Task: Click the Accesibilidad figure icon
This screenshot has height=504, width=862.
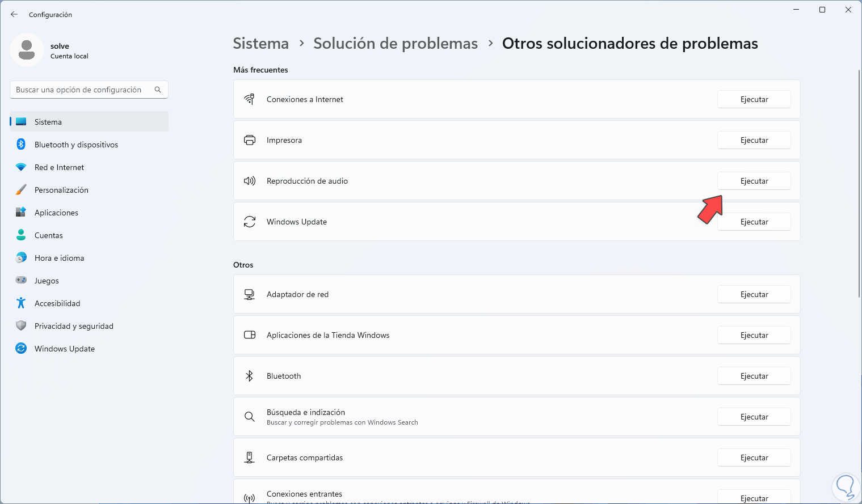Action: coord(21,303)
